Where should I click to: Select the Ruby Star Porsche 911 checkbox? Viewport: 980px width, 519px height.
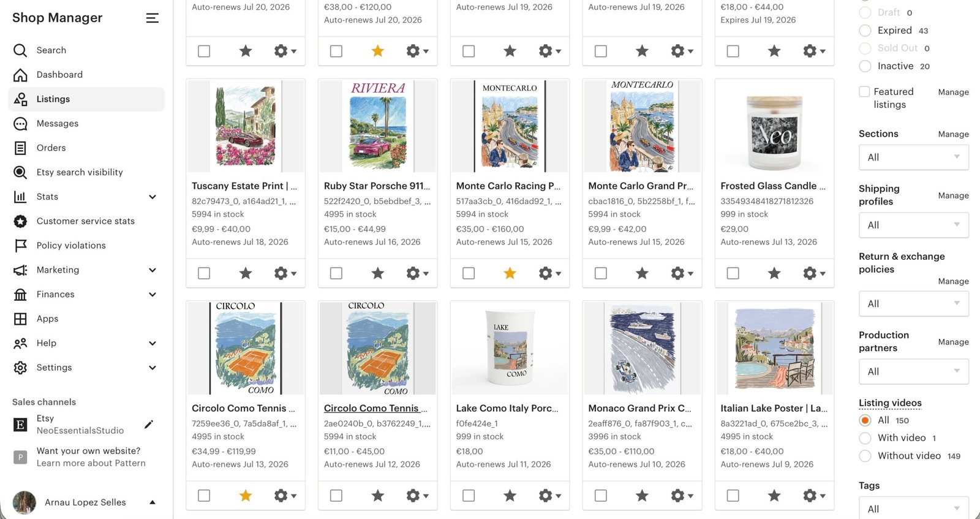[336, 273]
